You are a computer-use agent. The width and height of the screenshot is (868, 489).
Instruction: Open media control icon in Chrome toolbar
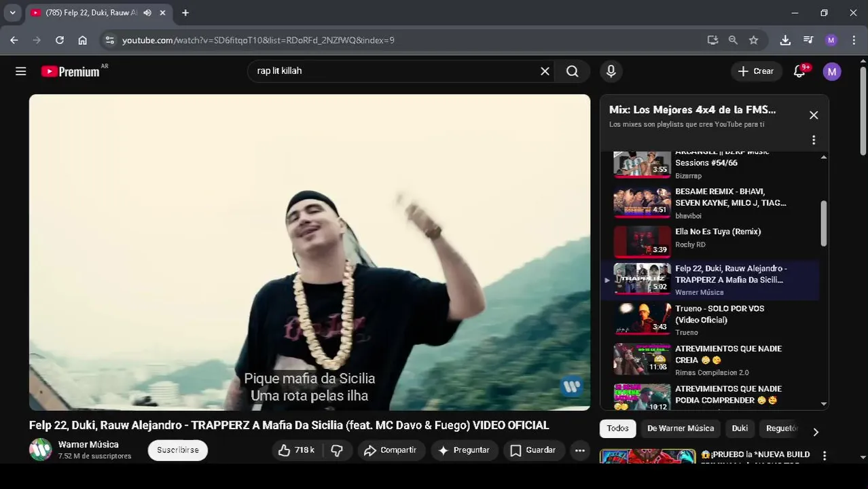pyautogui.click(x=808, y=40)
